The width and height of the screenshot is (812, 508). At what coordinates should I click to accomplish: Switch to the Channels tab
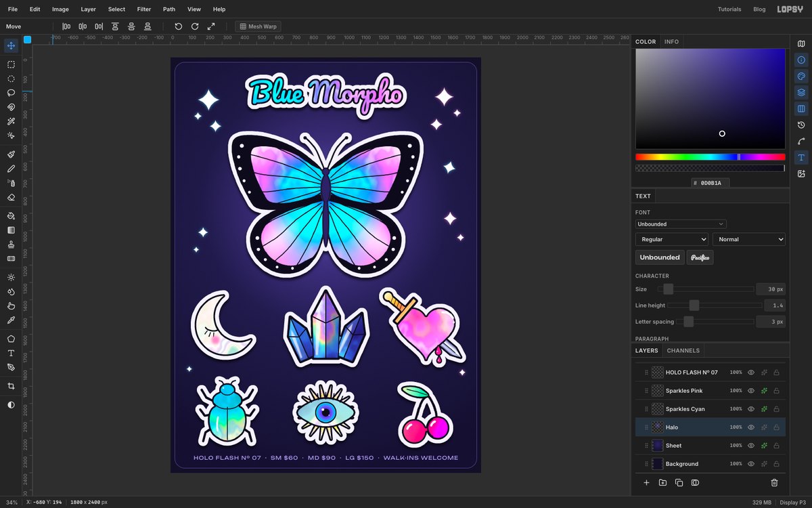click(683, 350)
